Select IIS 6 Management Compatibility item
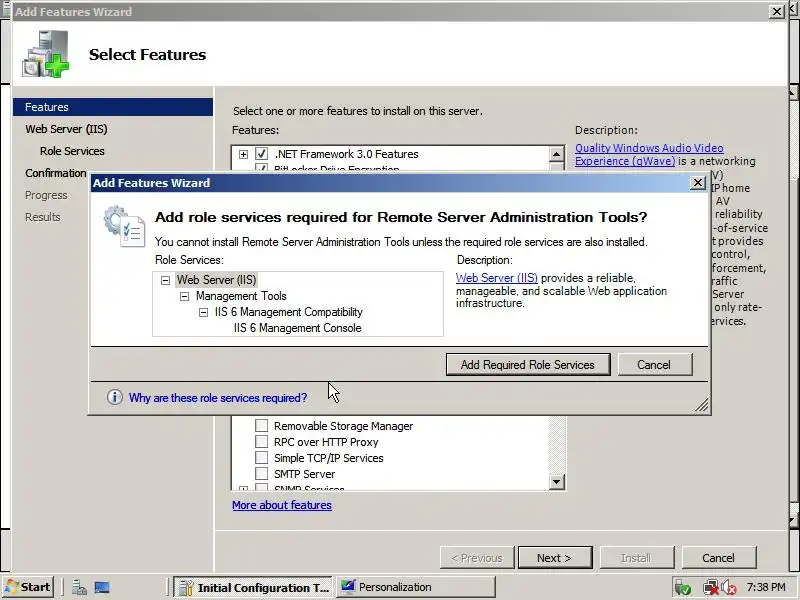 tap(289, 312)
